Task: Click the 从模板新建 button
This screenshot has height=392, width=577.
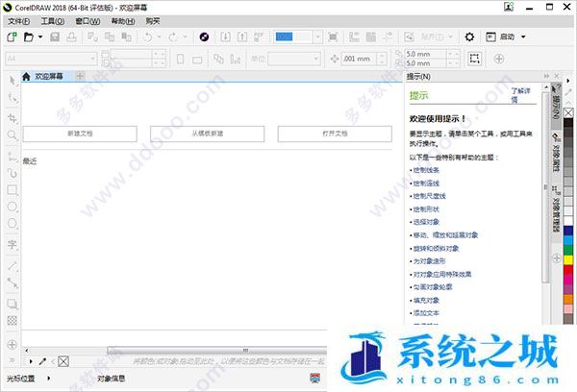Action: (207, 134)
